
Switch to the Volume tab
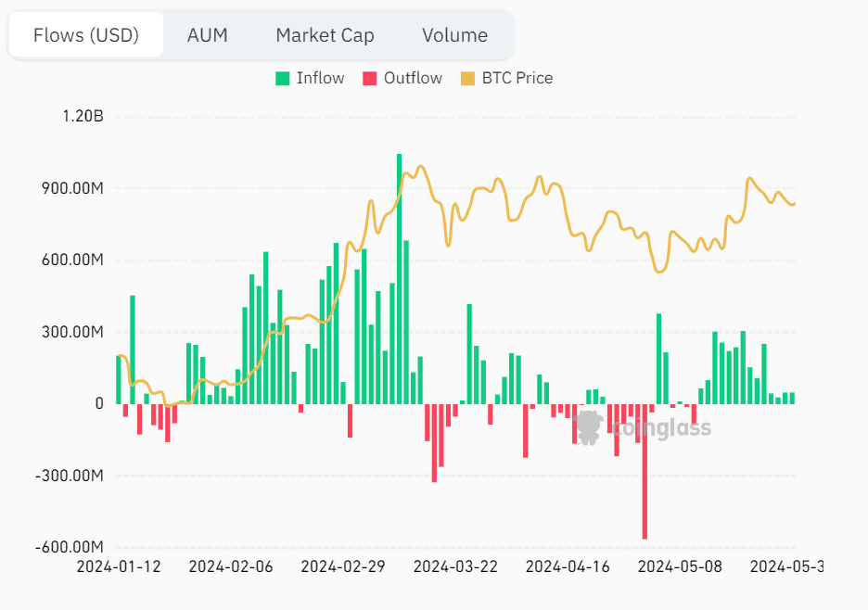[454, 35]
